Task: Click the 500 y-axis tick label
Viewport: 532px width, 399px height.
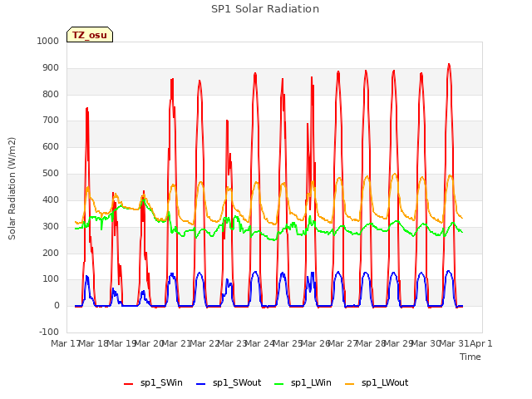Action: tap(51, 173)
